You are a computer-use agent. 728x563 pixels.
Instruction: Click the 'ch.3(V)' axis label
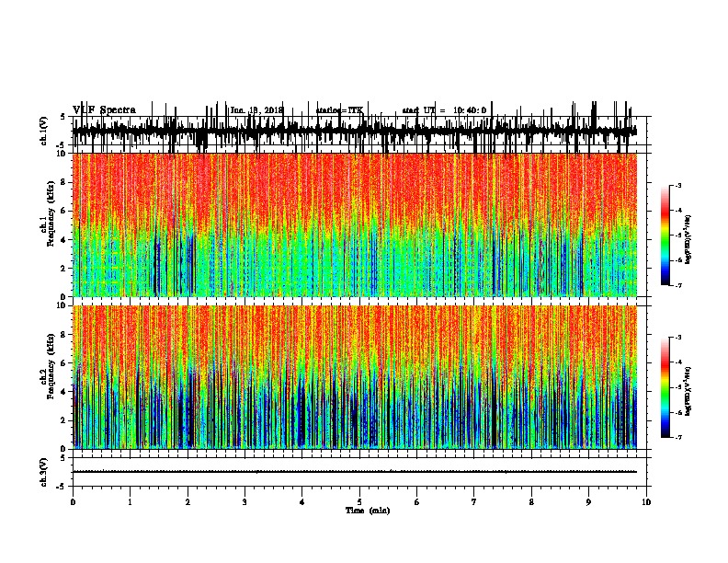point(44,472)
